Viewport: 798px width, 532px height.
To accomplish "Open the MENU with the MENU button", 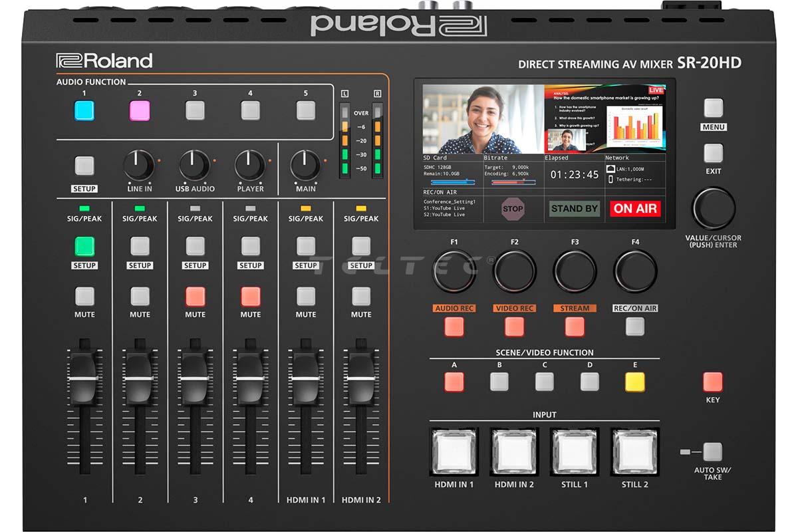I will [714, 108].
